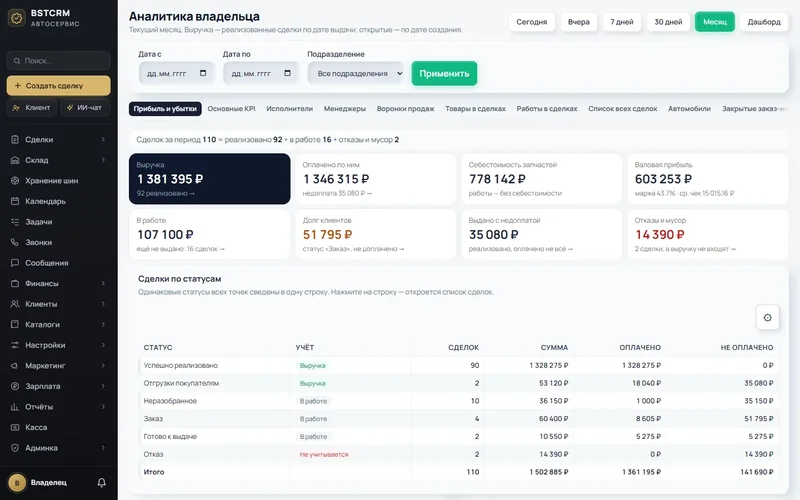The image size is (800, 500).
Task: Select the Прибыль и убытки tab
Action: tap(165, 109)
